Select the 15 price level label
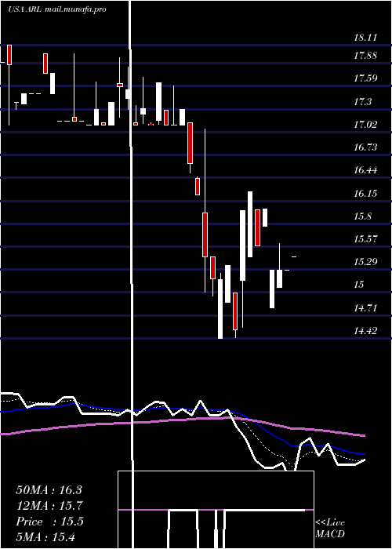This screenshot has height=549, width=392. point(359,285)
